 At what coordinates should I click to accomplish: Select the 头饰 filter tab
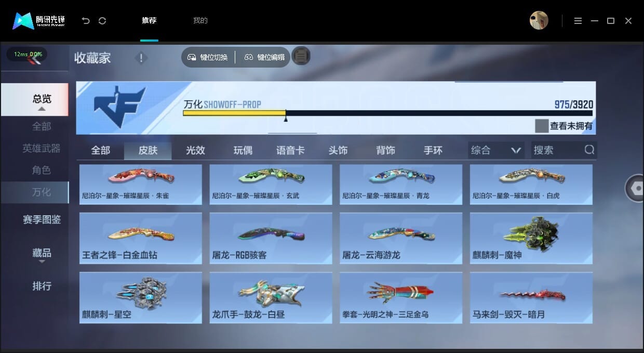click(338, 150)
